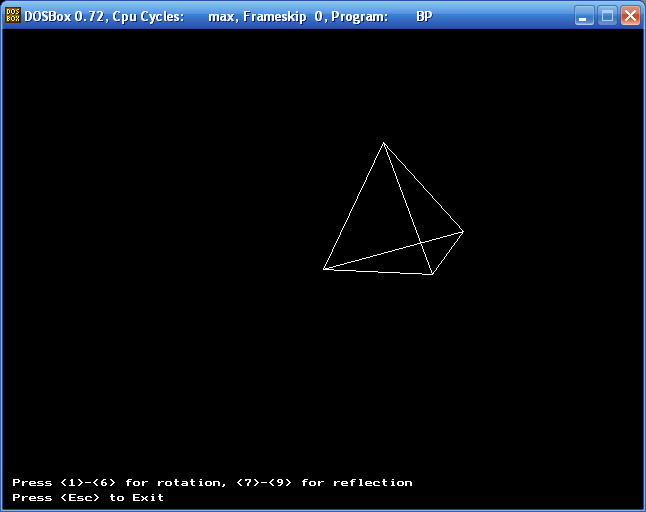Click where the tetrahedron's inner edges cross
646x512 pixels.
click(421, 243)
